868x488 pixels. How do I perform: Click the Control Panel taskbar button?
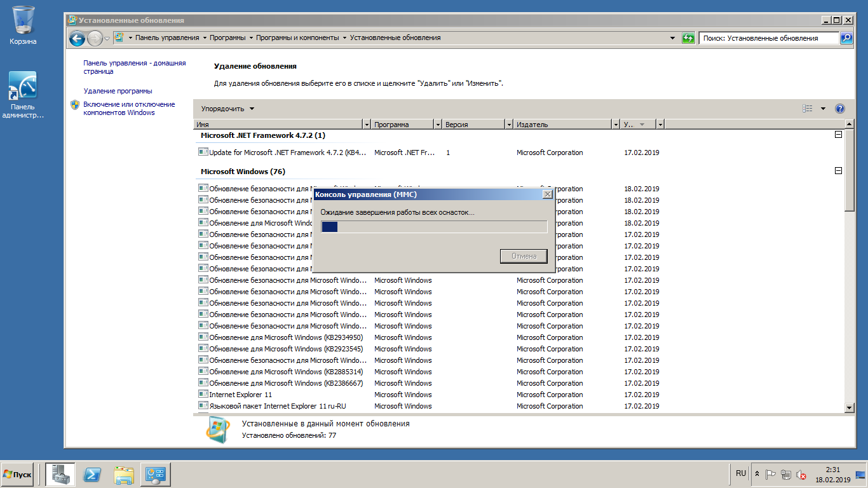[x=156, y=475]
